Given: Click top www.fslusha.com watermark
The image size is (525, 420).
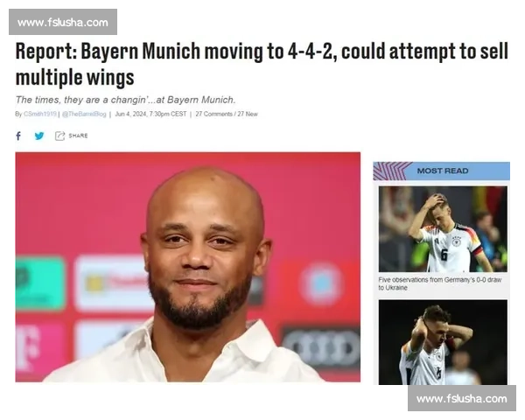Looking at the screenshot, I should point(63,22).
